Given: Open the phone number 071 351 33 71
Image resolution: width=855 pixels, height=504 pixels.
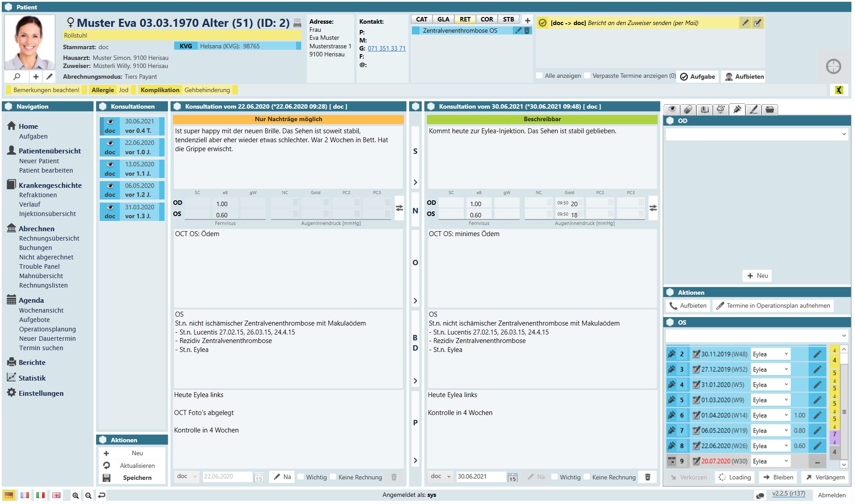Looking at the screenshot, I should 386,48.
